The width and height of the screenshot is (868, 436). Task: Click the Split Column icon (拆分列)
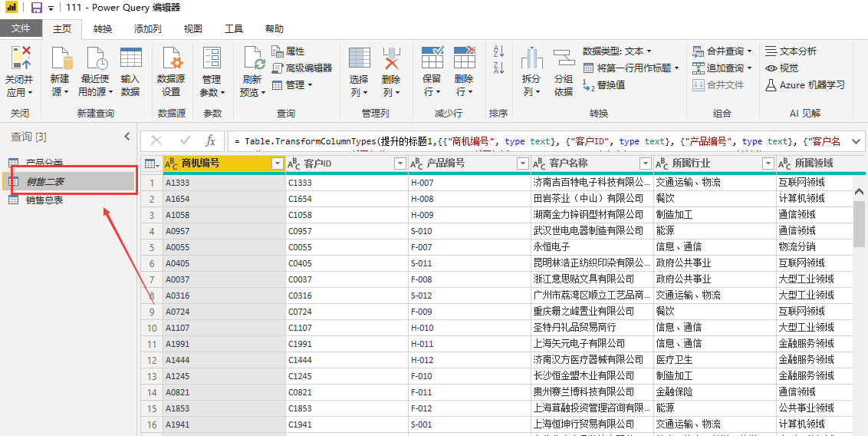(x=531, y=58)
